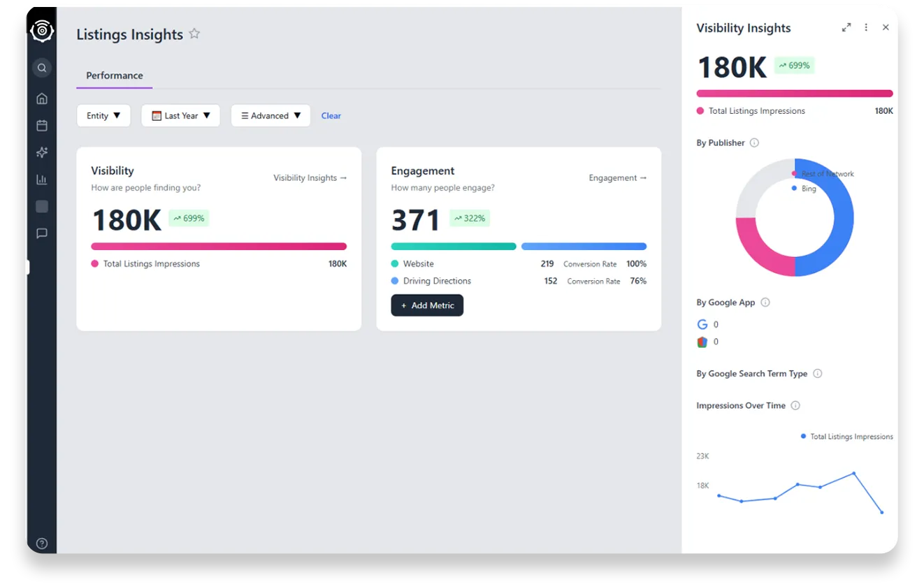Expand the Advanced filters dropdown

(x=270, y=115)
